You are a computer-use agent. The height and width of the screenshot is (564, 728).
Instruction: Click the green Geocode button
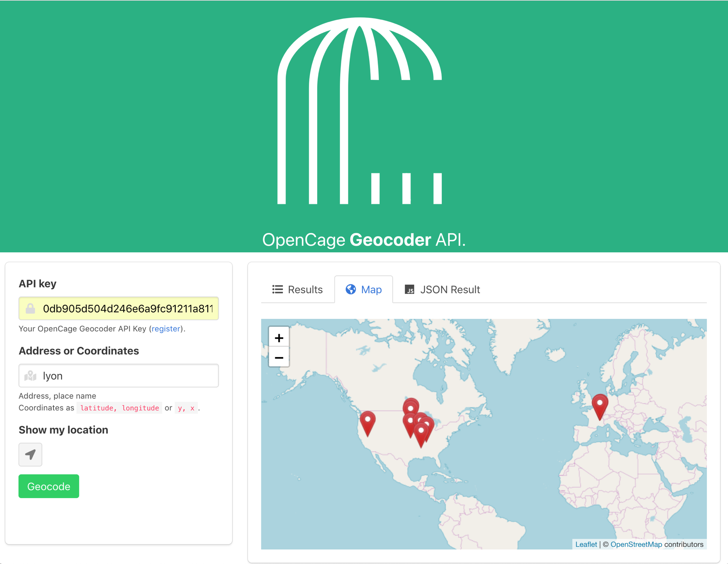49,486
